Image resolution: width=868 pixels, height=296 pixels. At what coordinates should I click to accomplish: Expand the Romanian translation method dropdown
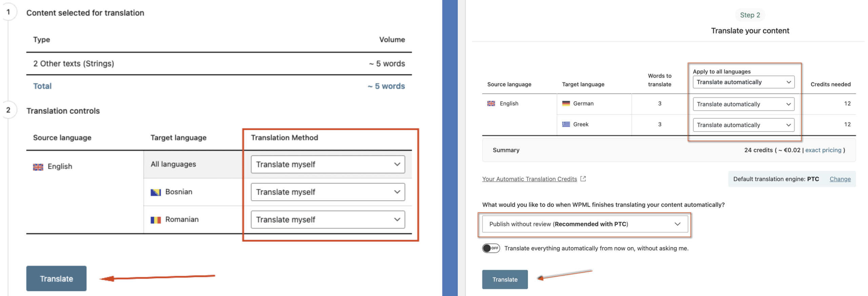327,220
